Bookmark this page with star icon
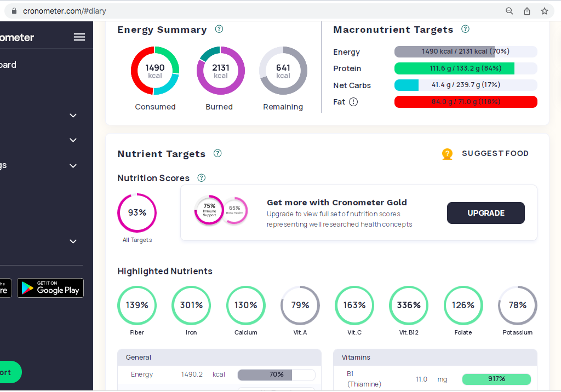The height and width of the screenshot is (392, 561). (x=544, y=11)
